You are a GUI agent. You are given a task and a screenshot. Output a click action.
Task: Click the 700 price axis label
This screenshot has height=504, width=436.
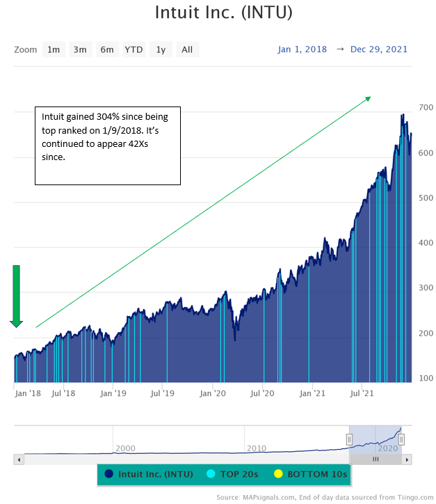point(426,107)
